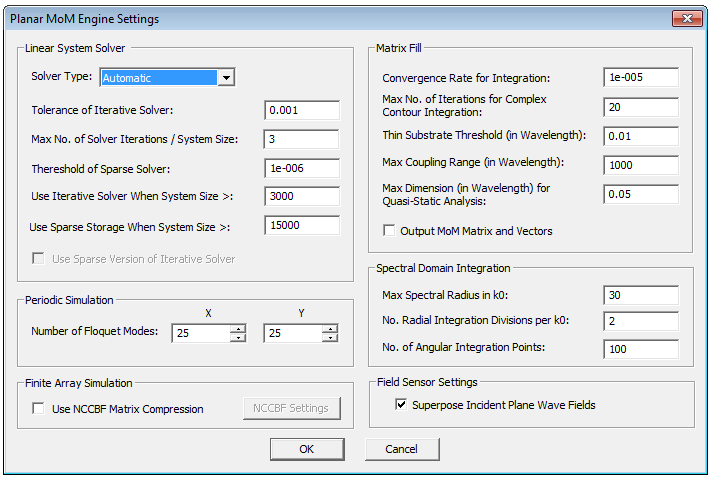Increase Y Floquet modes with up arrow

[329, 328]
